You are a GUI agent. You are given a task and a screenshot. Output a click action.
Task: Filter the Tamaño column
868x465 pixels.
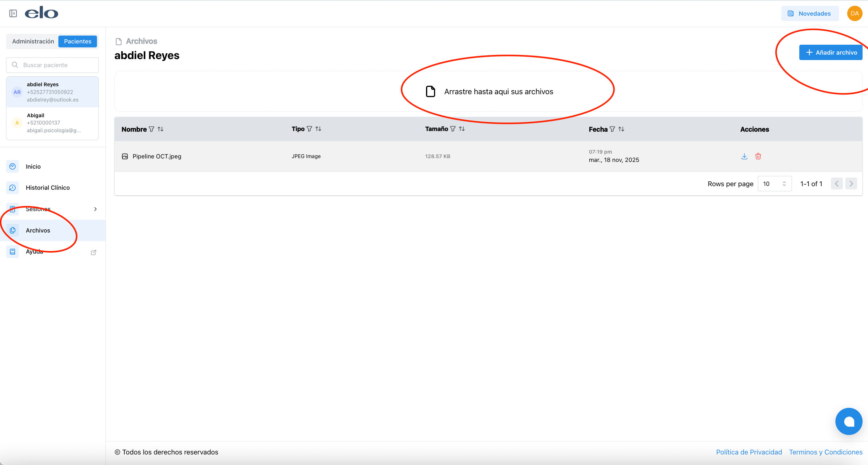pos(453,129)
